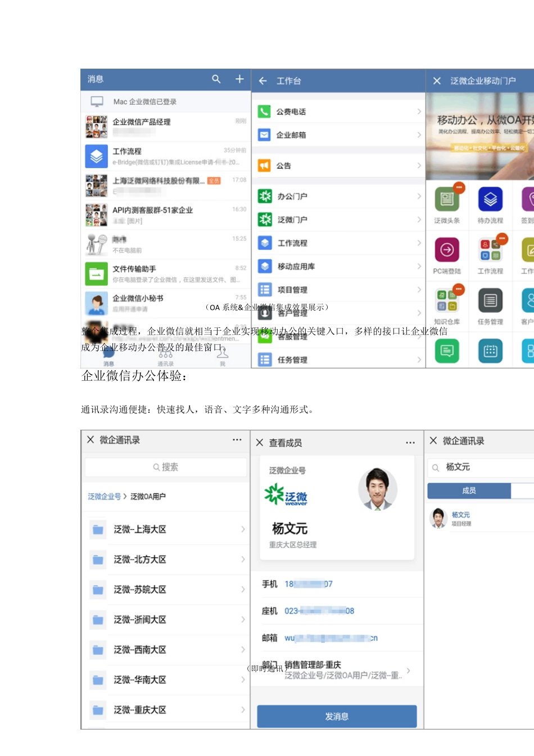The height and width of the screenshot is (756, 534).
Task: Expand 泛微-华南大区 chevron
Action: click(x=243, y=680)
